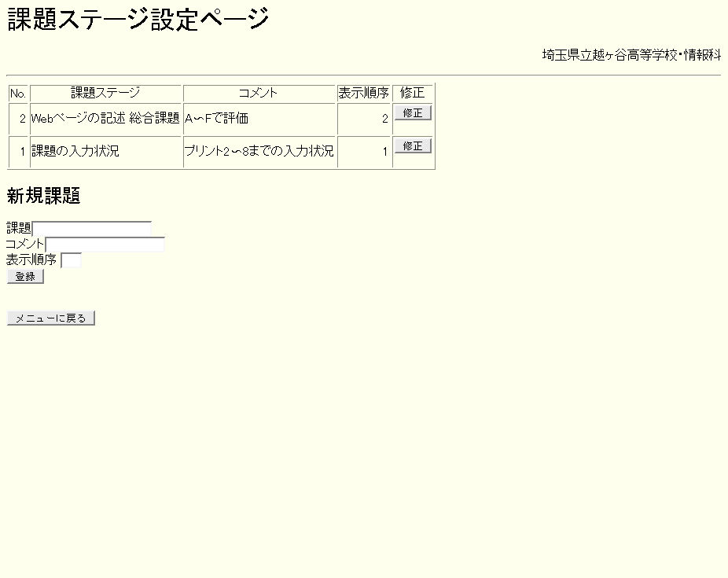Click the メニューに戻る button

click(x=51, y=318)
